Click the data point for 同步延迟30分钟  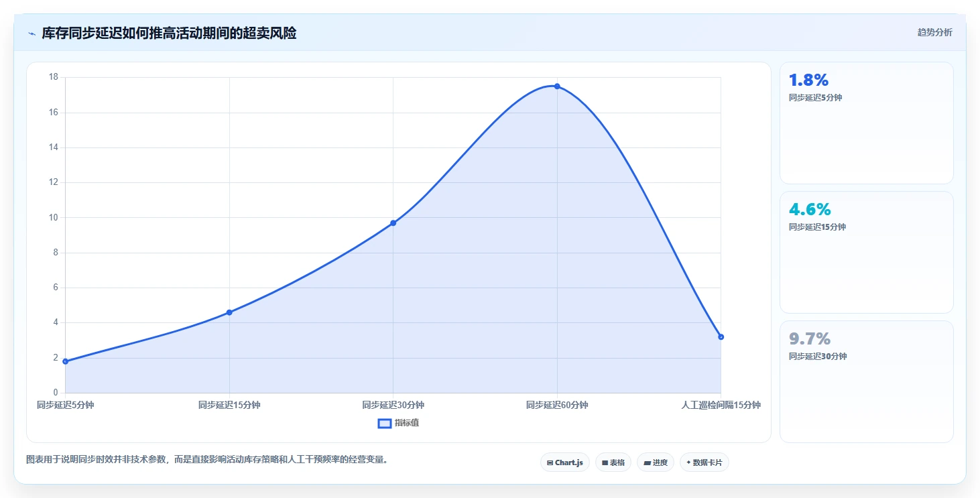tap(393, 223)
